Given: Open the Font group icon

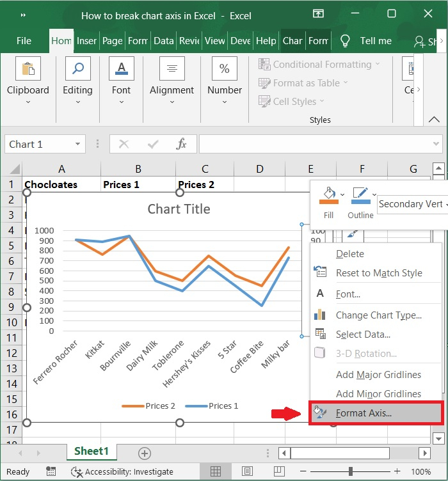Looking at the screenshot, I should click(x=122, y=68).
